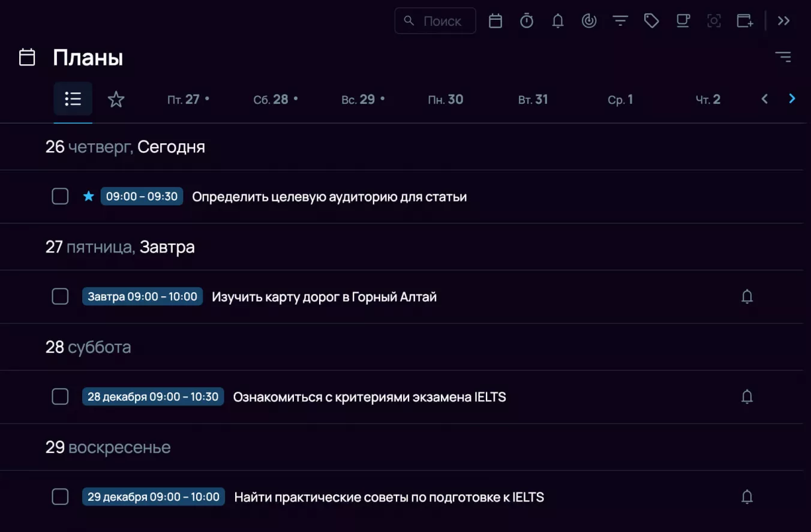Viewport: 811px width, 532px height.
Task: Click reminder bell on Изучить карту дорог task
Action: pyautogui.click(x=747, y=296)
